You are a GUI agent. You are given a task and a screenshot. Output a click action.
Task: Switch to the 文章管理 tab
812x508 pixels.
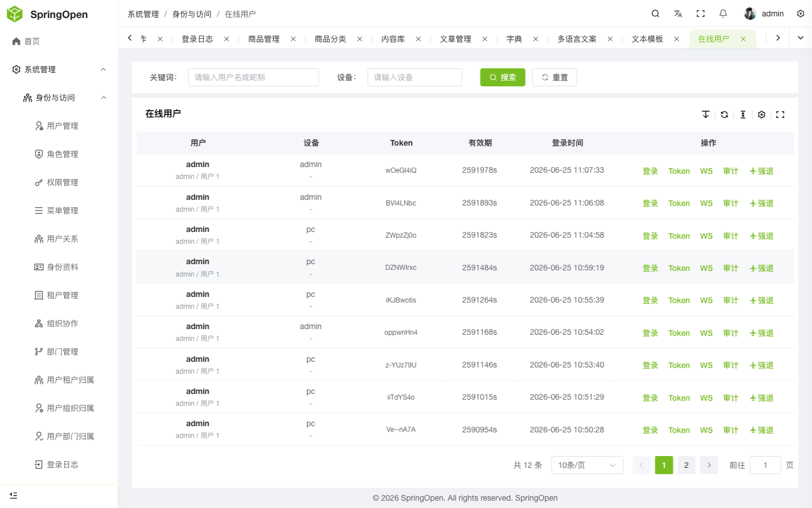pos(456,39)
